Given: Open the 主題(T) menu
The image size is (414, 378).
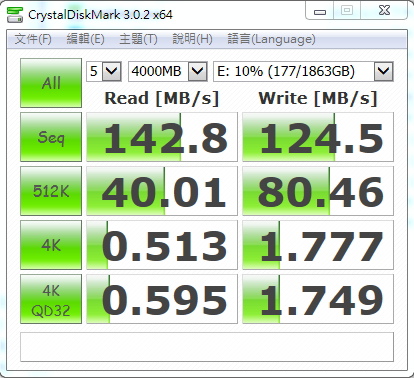Looking at the screenshot, I should (x=138, y=39).
